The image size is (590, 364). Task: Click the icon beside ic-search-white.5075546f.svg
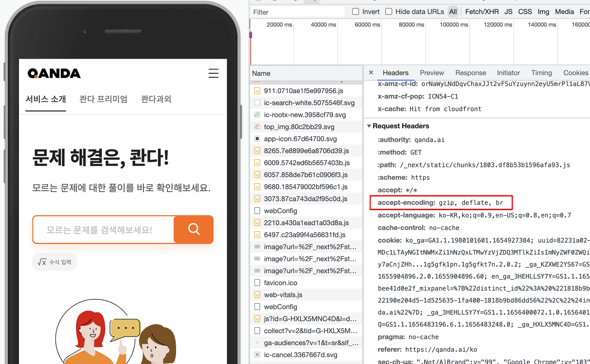257,103
